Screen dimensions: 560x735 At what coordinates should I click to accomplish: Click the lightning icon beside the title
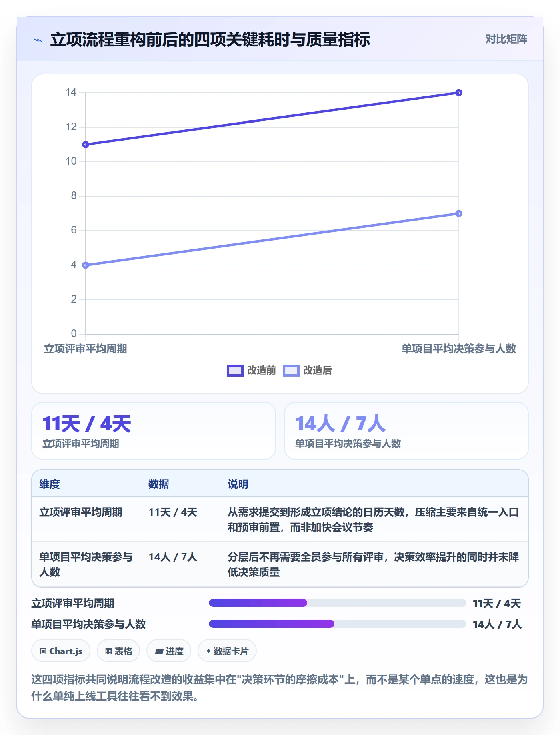coord(38,40)
